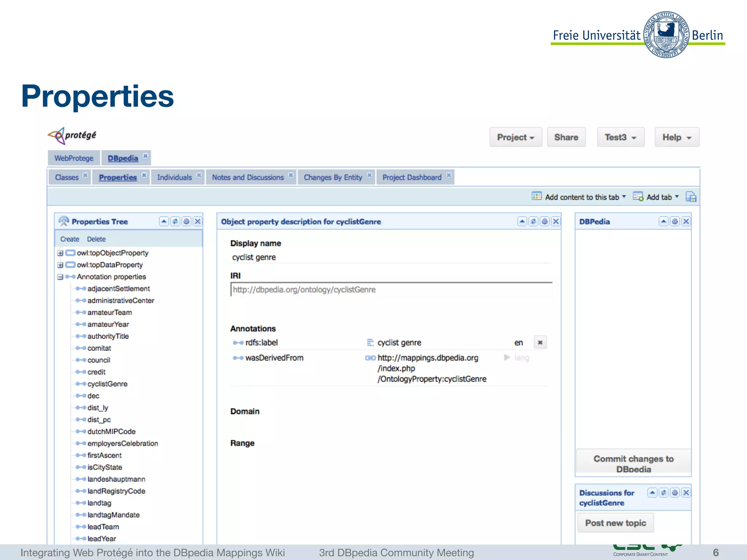Open Add content to this tab dropdown
The image size is (747, 560).
pyautogui.click(x=579, y=197)
